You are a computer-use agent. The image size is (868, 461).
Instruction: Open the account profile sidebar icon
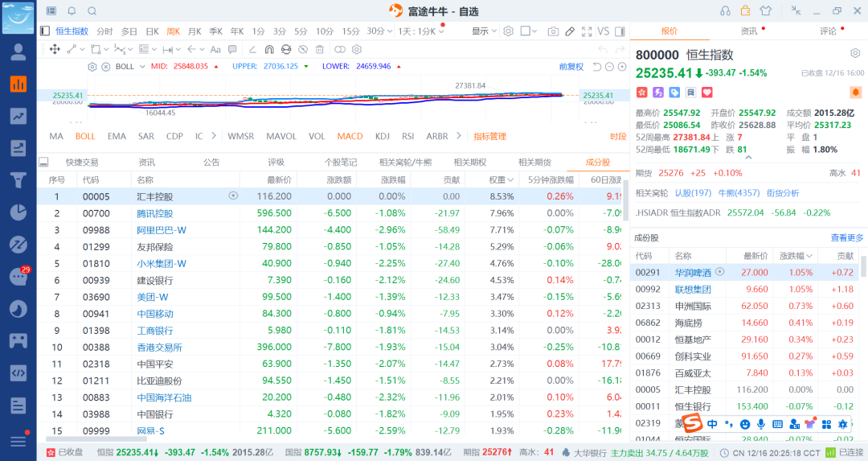(18, 52)
